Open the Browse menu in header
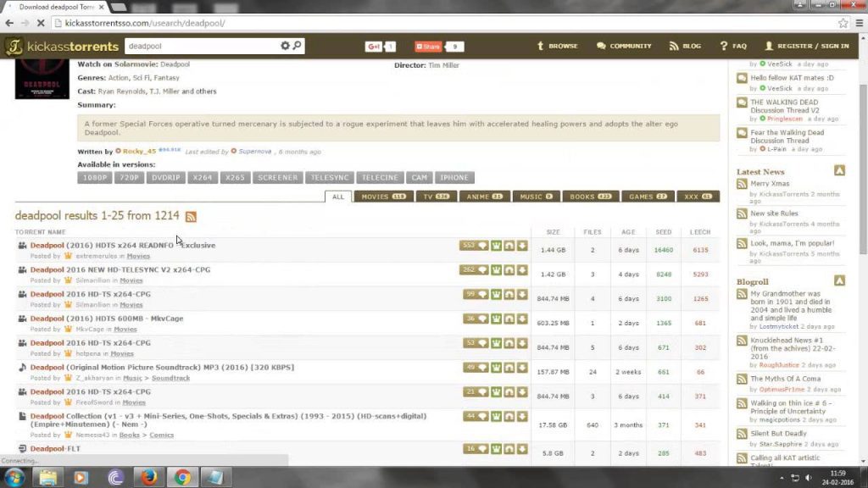This screenshot has height=488, width=868. [x=557, y=46]
